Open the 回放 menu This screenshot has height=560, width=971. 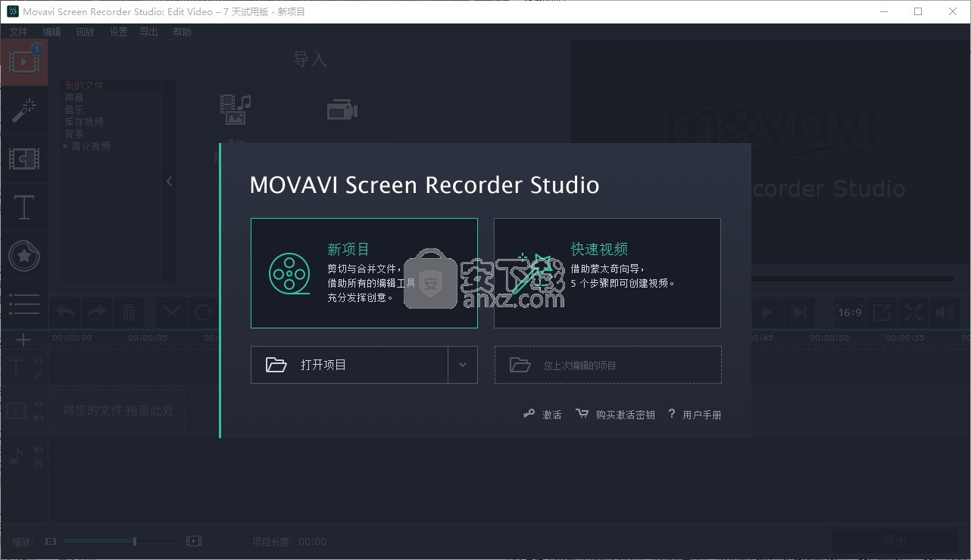click(x=85, y=32)
